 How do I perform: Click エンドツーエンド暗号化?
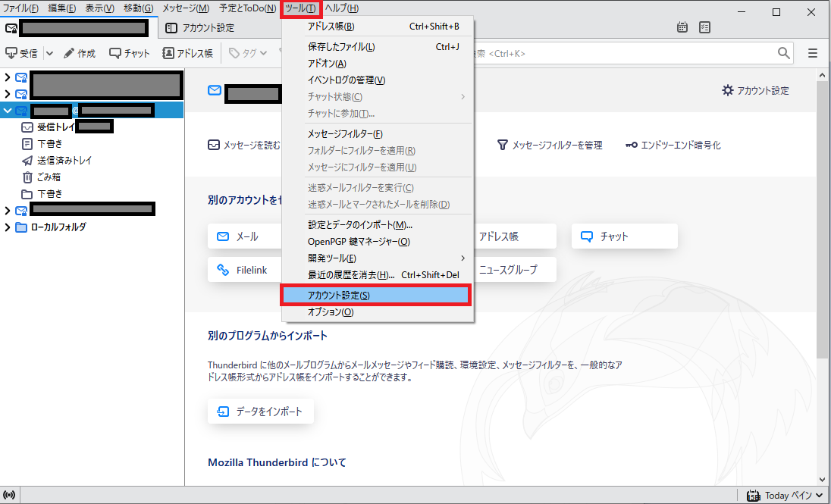tap(673, 145)
